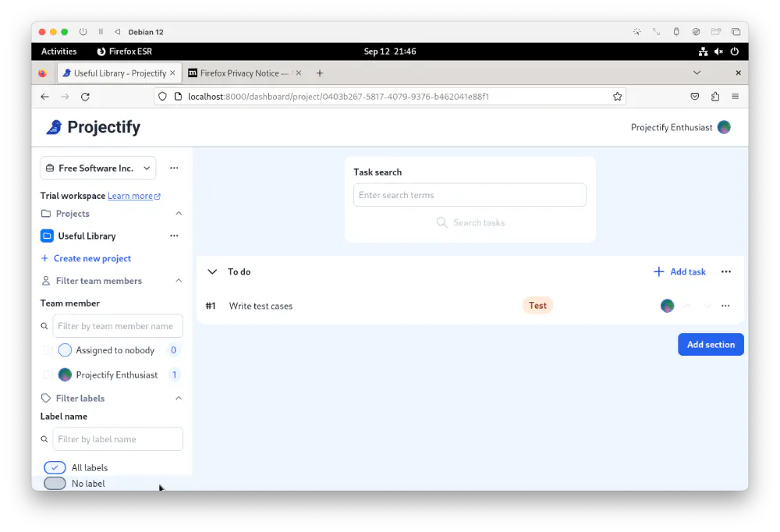Open the Write test cases task three-dot menu

pos(725,306)
